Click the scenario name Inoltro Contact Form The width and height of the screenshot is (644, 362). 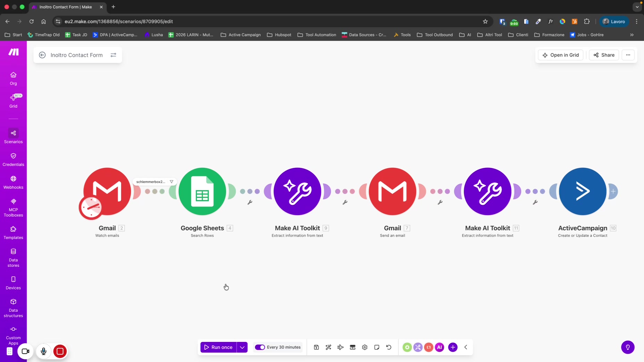pos(77,55)
